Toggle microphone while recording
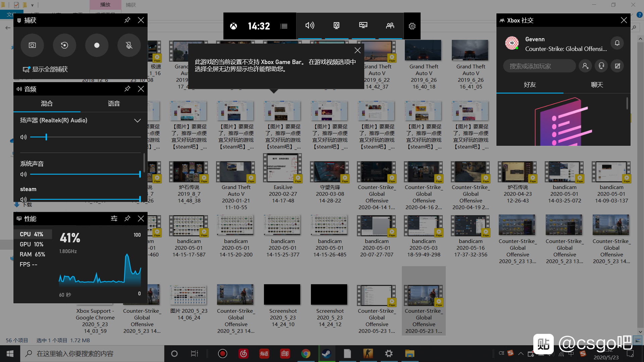The height and width of the screenshot is (362, 644). coord(129,45)
